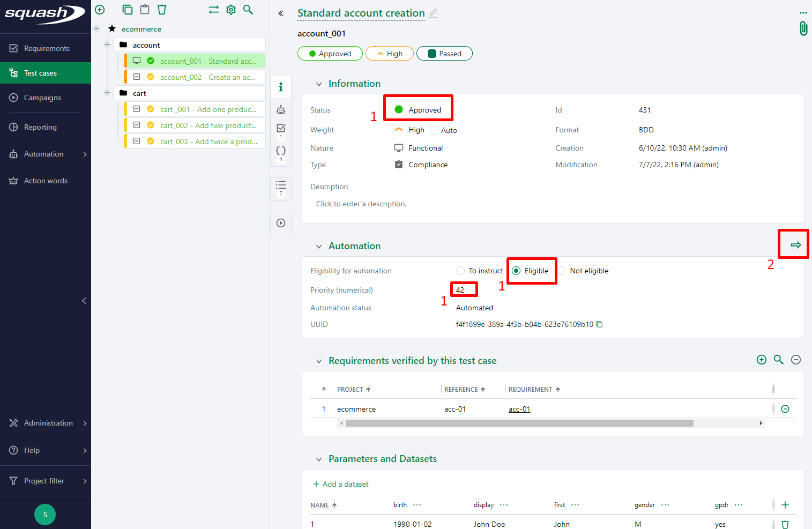Enable the Auto weight checkbox
812x529 pixels.
[x=434, y=130]
